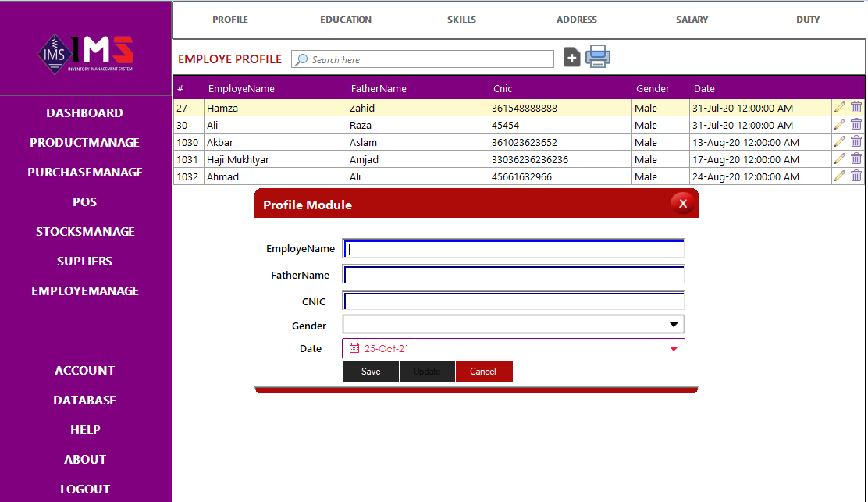Open DASHBOARD from the sidebar

tap(85, 113)
